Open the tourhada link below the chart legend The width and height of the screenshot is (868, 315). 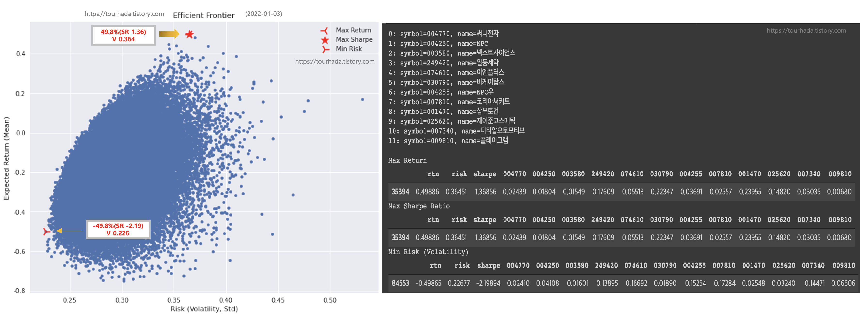pos(334,62)
